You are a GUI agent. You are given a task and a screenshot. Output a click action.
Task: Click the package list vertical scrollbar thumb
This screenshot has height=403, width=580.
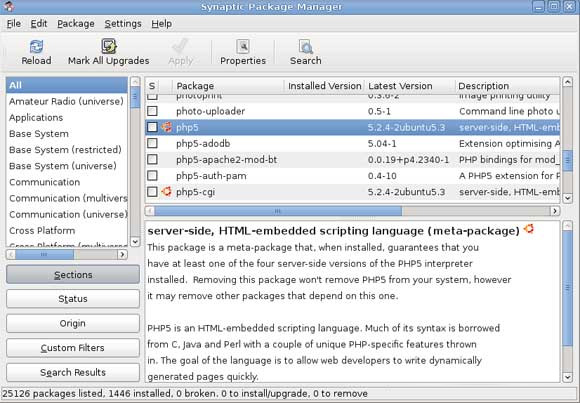pyautogui.click(x=567, y=161)
